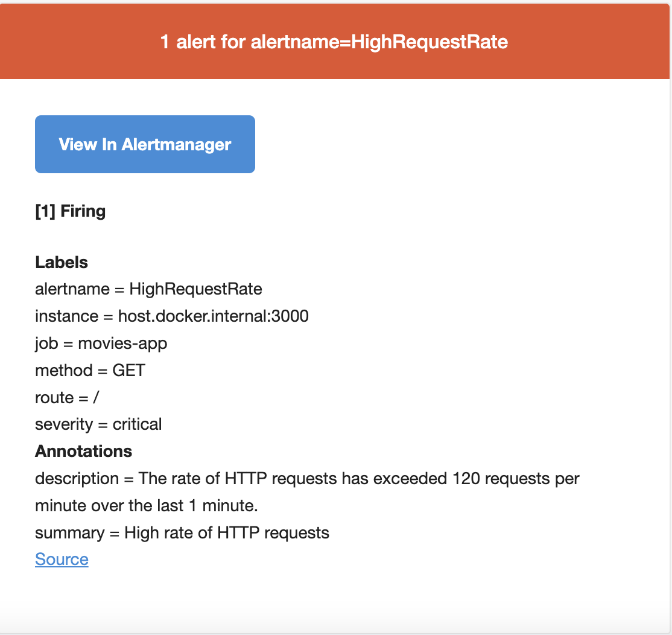Click the severity label key
The width and height of the screenshot is (672, 635).
click(x=64, y=424)
